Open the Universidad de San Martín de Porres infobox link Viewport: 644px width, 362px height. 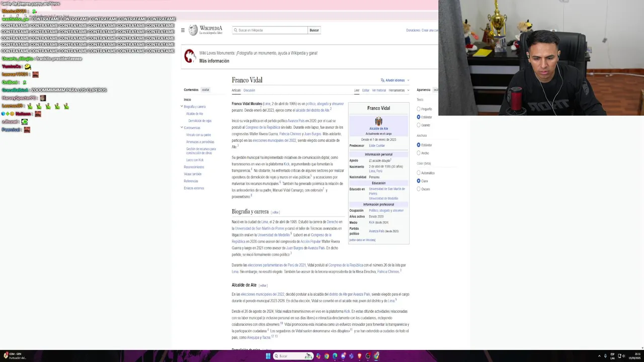click(x=386, y=191)
